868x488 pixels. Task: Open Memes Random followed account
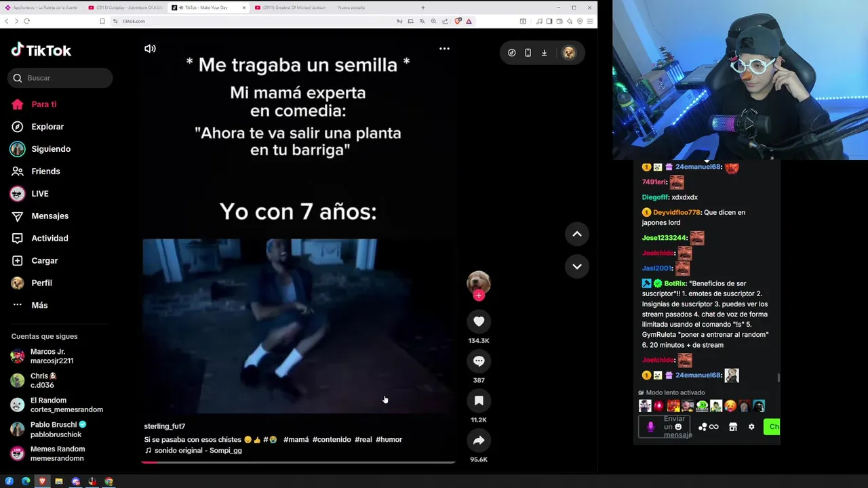click(x=47, y=454)
